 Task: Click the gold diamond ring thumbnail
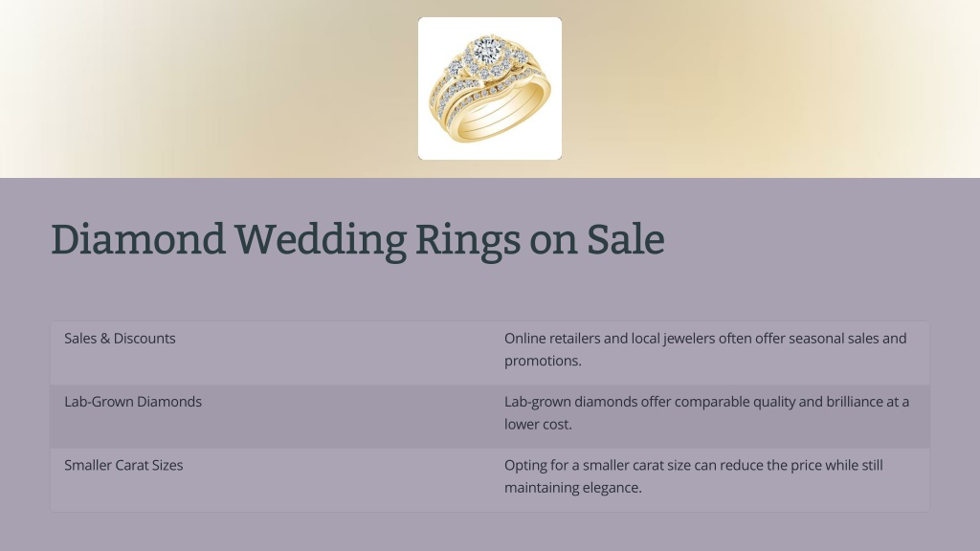(490, 89)
